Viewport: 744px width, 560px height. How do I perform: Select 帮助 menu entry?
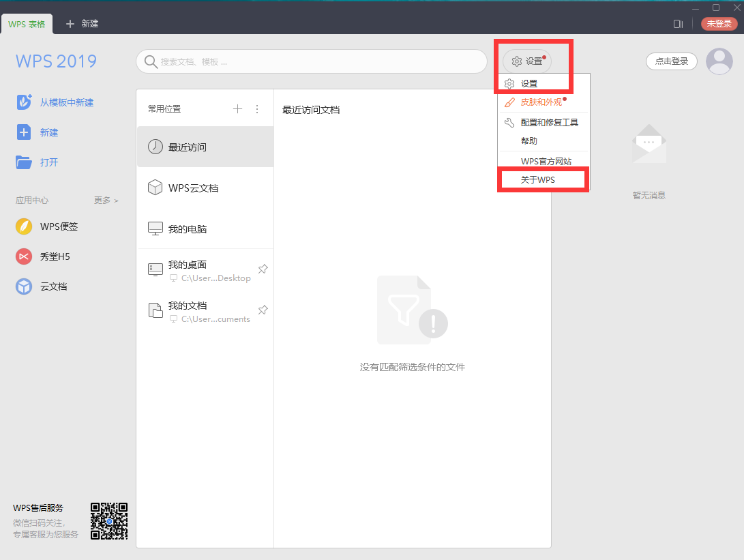tap(544, 141)
